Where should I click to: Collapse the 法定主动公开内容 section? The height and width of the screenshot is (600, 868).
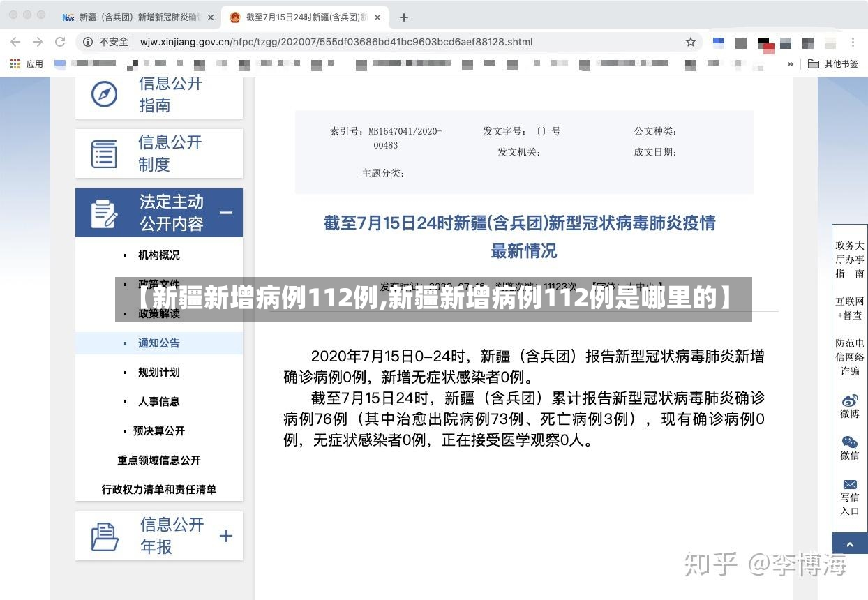[x=226, y=213]
